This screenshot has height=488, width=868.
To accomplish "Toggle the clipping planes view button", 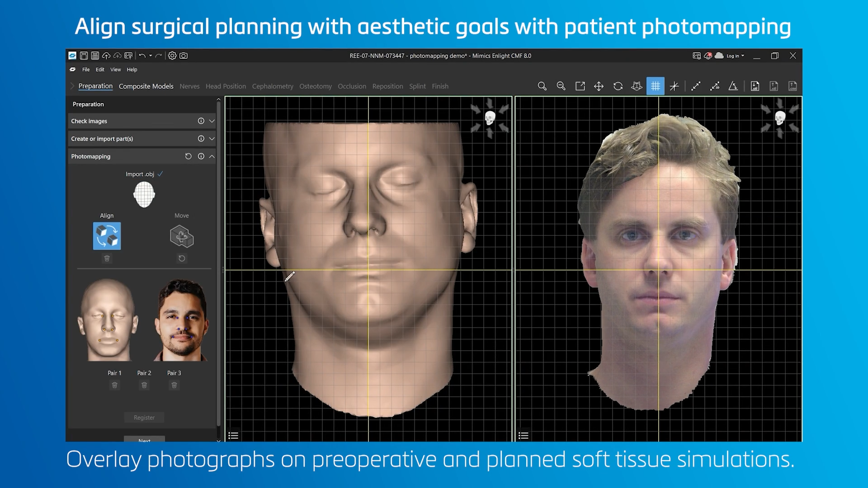I will [x=637, y=86].
